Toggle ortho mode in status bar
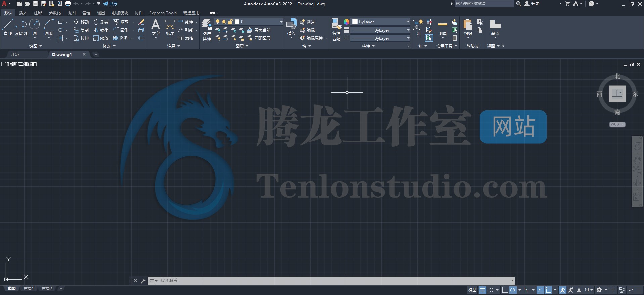 [505, 290]
